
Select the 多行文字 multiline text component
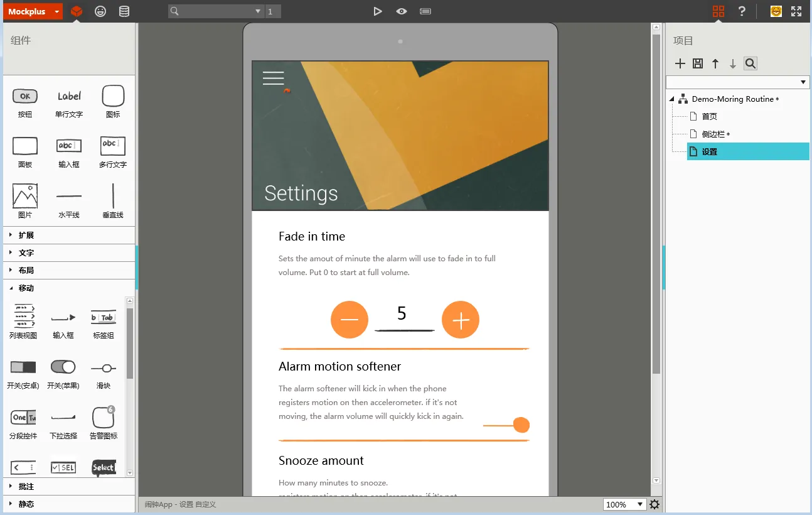[x=113, y=152]
